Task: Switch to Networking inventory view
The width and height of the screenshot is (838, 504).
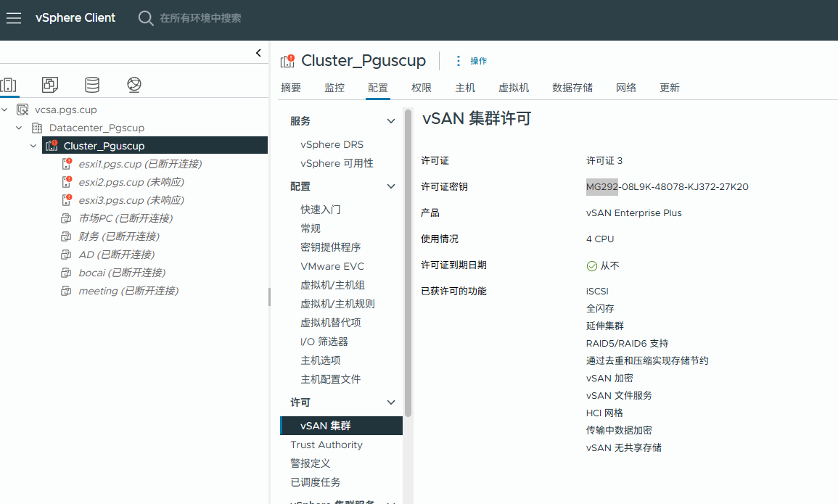Action: [x=134, y=84]
